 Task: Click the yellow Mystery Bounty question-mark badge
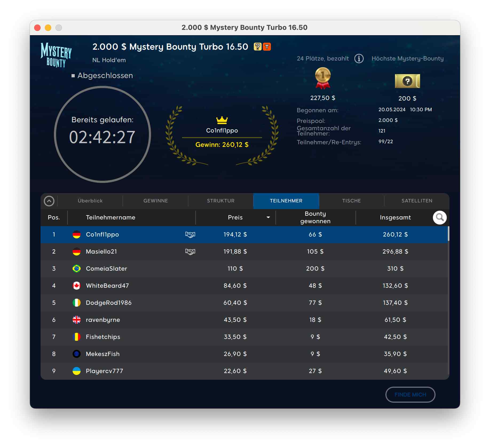coord(257,47)
